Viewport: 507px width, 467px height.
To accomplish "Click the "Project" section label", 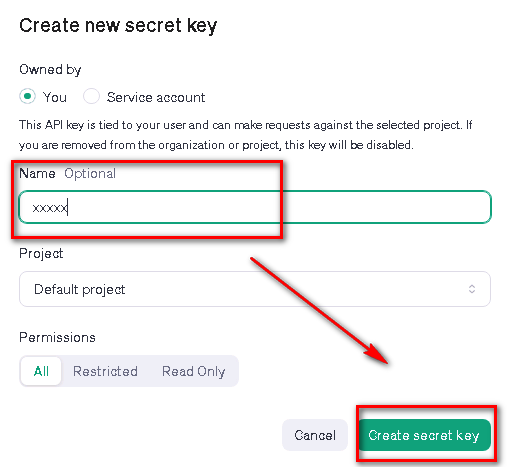I will tap(41, 254).
